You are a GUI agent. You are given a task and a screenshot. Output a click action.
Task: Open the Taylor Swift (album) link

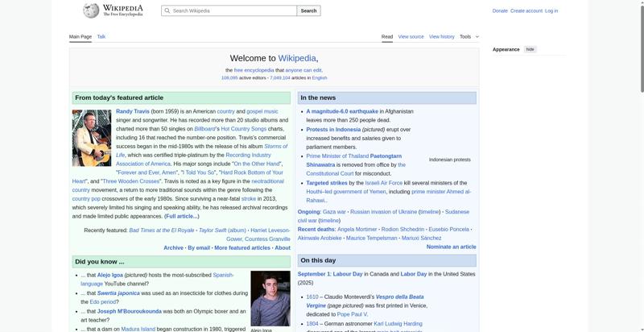point(222,230)
